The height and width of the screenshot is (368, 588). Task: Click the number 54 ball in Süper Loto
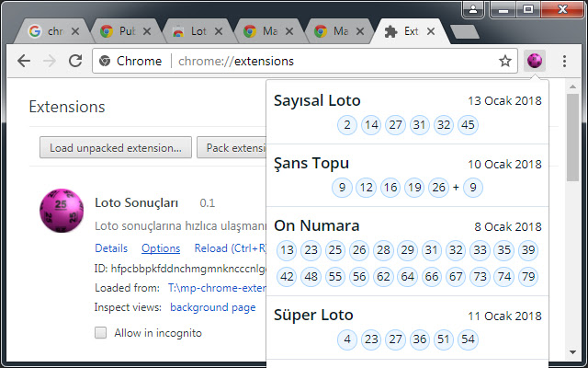pos(468,339)
